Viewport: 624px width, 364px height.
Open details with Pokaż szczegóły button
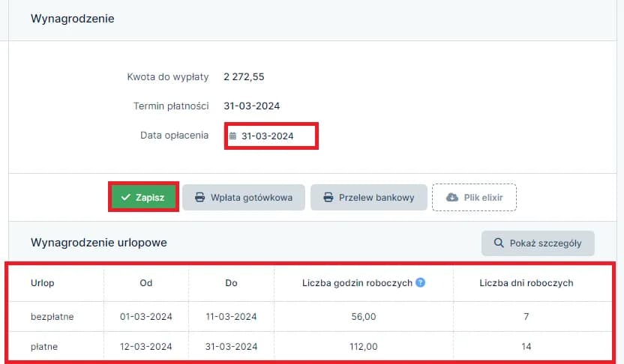point(538,243)
